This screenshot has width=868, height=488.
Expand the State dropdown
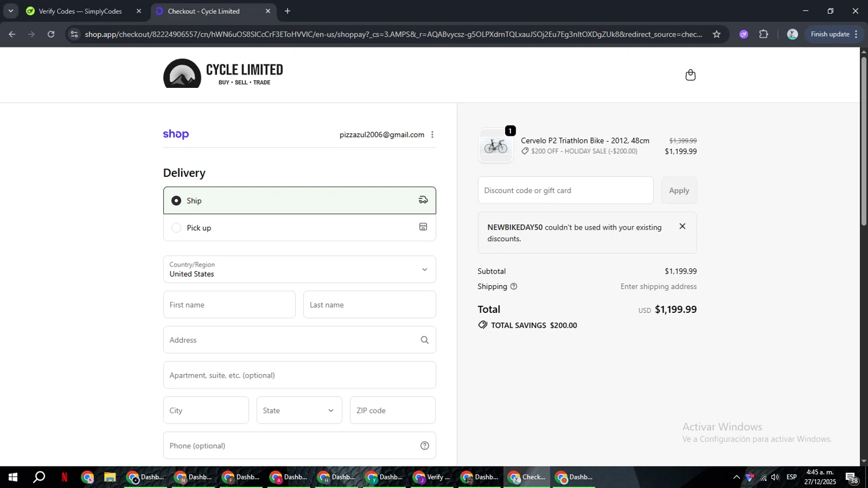(x=299, y=411)
